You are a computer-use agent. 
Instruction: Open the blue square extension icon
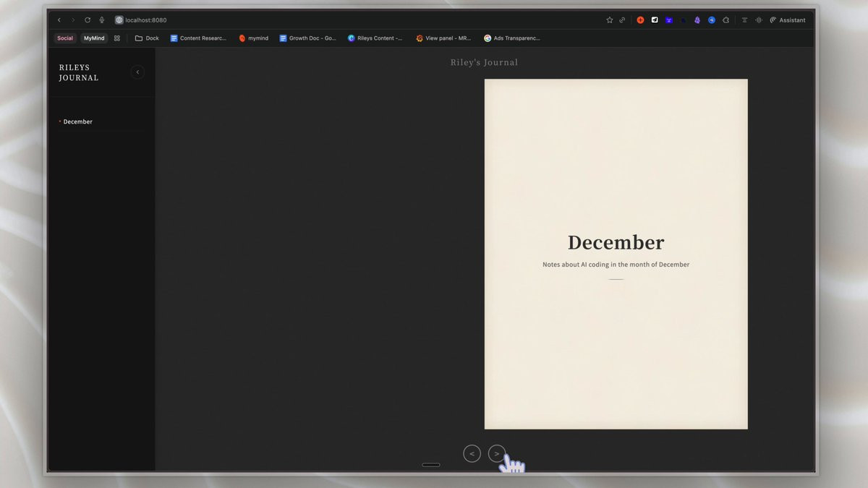(x=669, y=20)
